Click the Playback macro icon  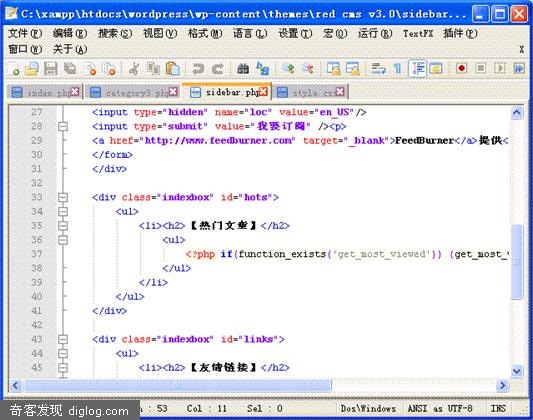pyautogui.click(x=499, y=69)
